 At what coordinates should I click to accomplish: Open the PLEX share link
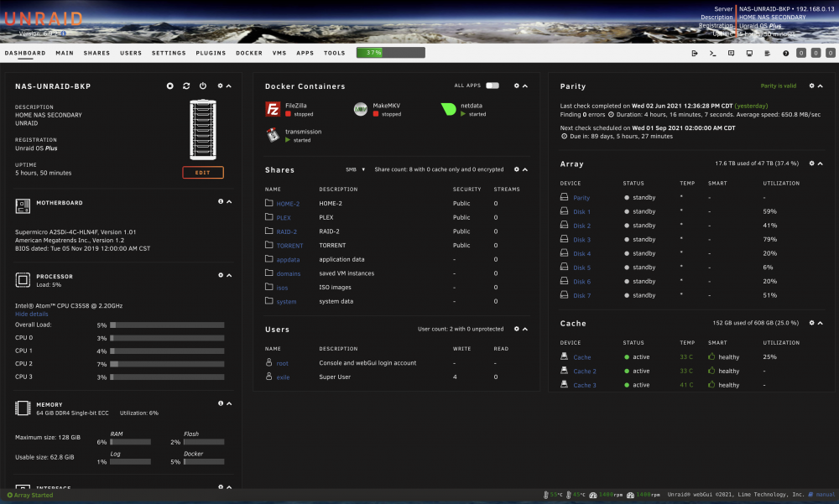[284, 218]
